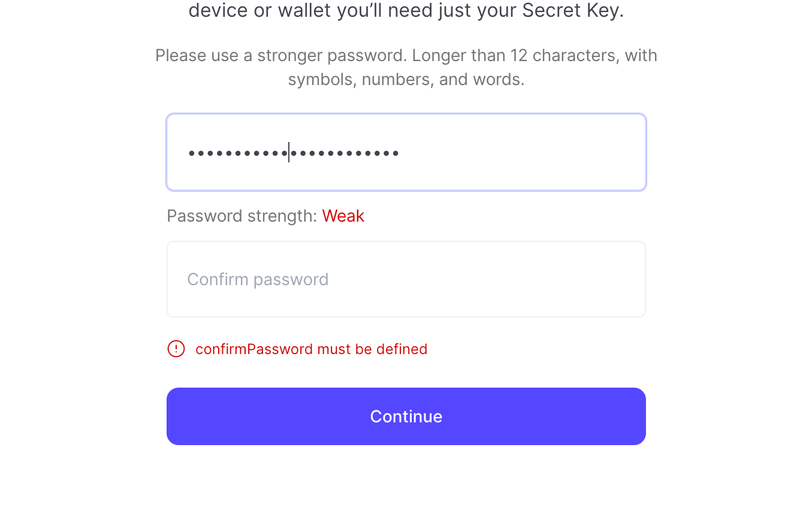Screen dimensions: 803x532
Task: Click the stronger password instruction text
Action: click(x=406, y=66)
